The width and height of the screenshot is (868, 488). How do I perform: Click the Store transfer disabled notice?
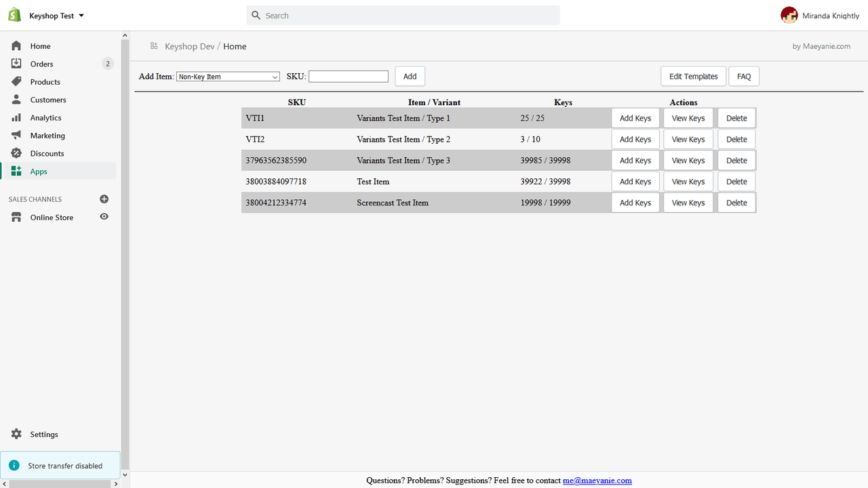click(x=60, y=466)
